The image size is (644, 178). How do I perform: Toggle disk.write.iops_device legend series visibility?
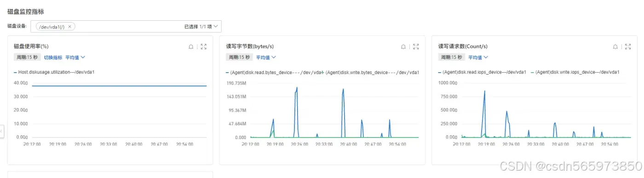(575, 72)
